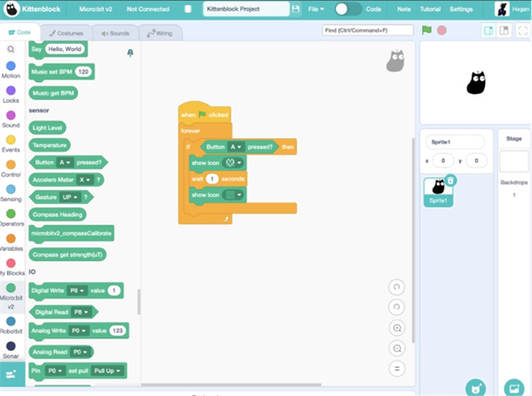Open the Digital Read P8 pin dropdown

coord(81,312)
